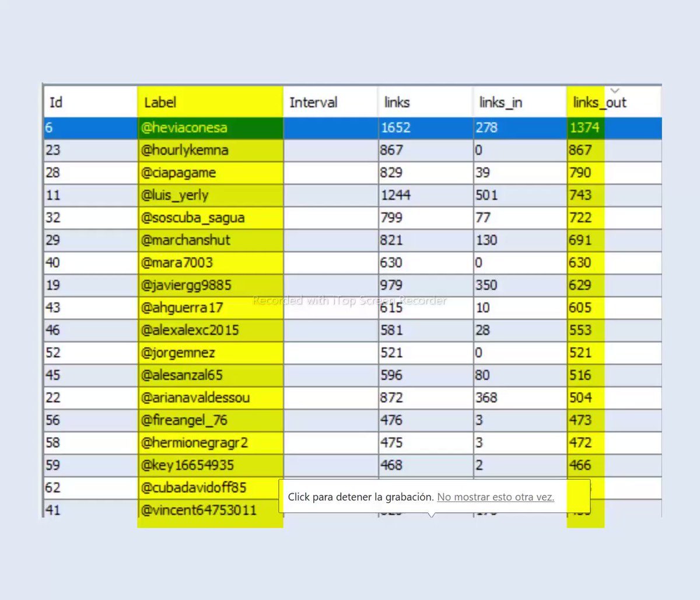This screenshot has height=600, width=700.
Task: Click the links column header
Action: (x=425, y=103)
